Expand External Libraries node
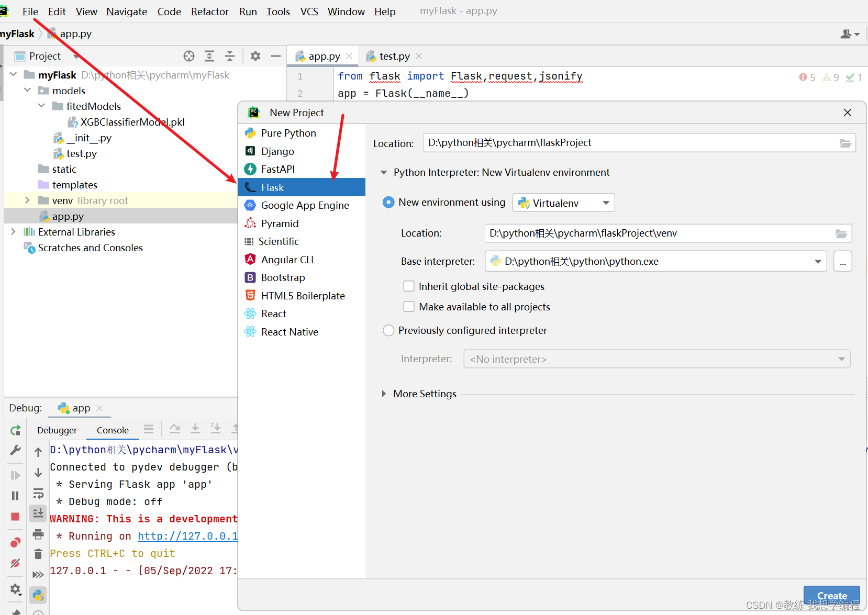The height and width of the screenshot is (615, 868). (x=14, y=231)
